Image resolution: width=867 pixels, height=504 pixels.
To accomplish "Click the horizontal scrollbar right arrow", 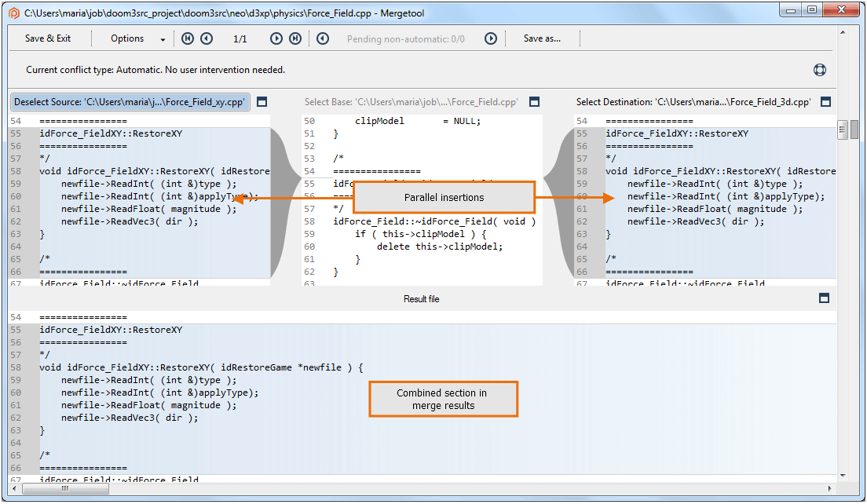I will (x=829, y=488).
